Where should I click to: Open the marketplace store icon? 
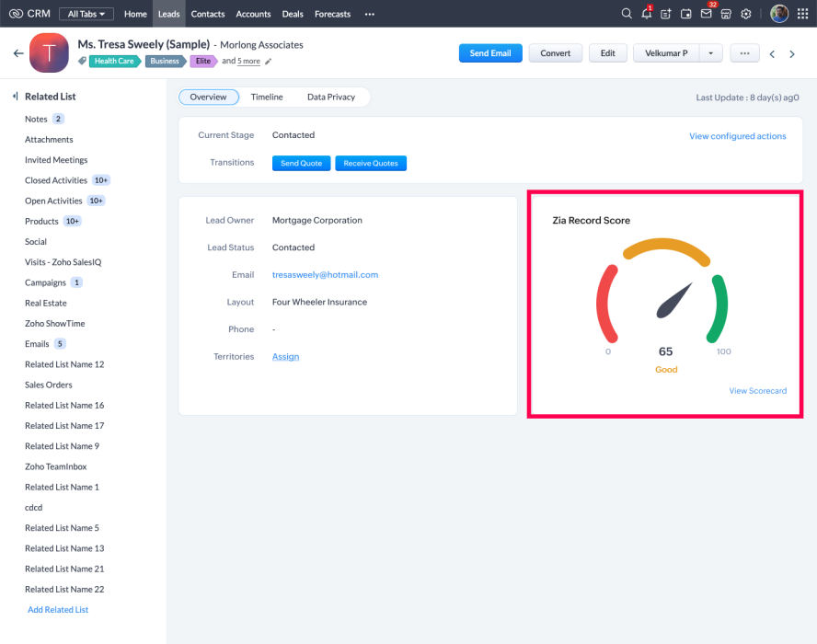click(x=726, y=14)
